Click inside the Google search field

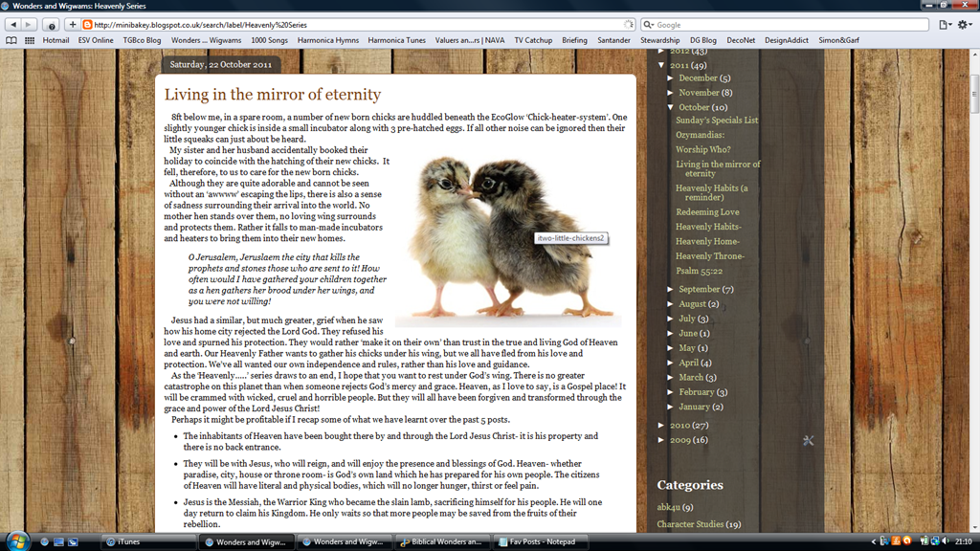[x=791, y=25]
